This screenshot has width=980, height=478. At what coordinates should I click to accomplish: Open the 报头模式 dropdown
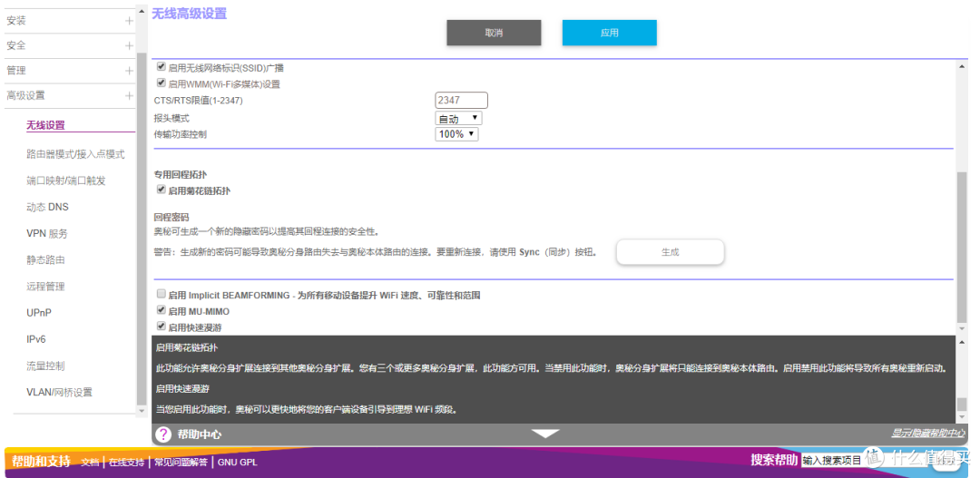pos(458,119)
